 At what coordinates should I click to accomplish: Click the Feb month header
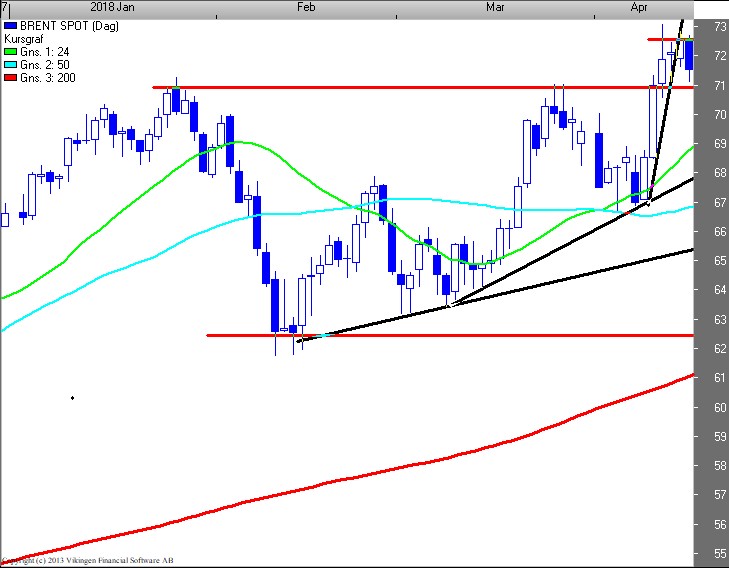coord(306,8)
